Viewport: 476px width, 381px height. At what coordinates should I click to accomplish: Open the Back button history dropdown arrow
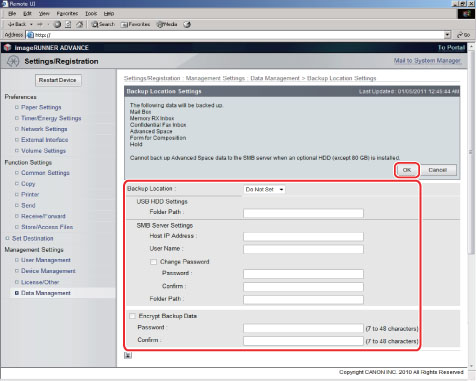pos(31,24)
